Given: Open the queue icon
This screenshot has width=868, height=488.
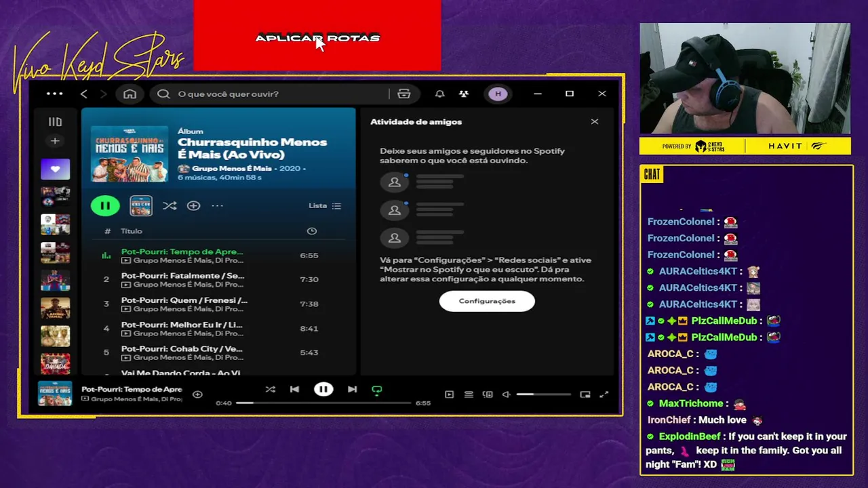Looking at the screenshot, I should click(469, 394).
